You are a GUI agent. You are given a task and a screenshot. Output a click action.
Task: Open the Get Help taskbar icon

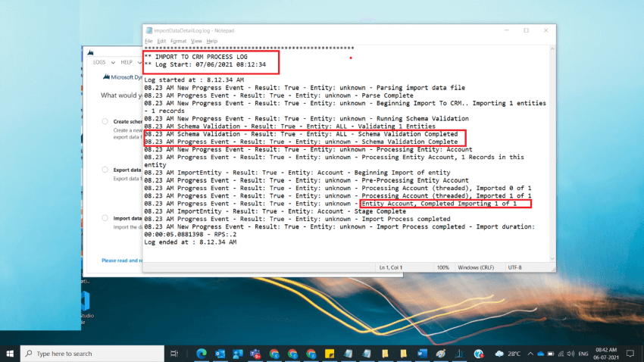pos(479,354)
